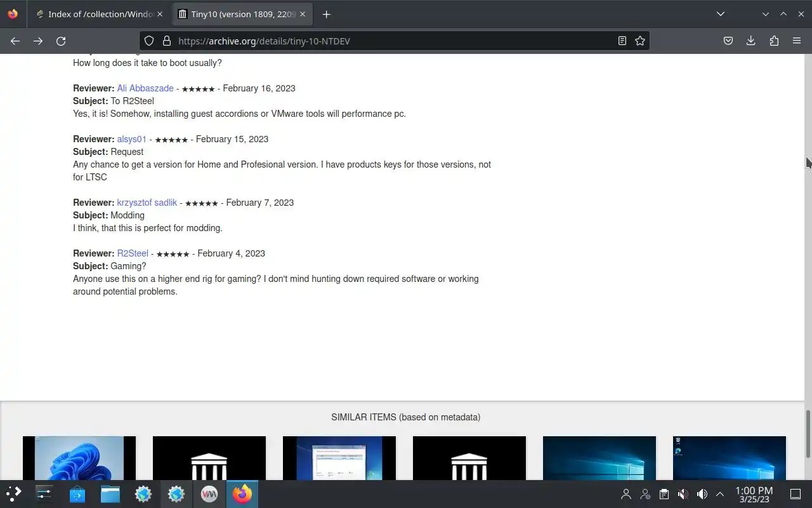The height and width of the screenshot is (508, 812).
Task: Open Windows 10 desktop-with-icons similar item thumbnail
Action: coord(730,458)
